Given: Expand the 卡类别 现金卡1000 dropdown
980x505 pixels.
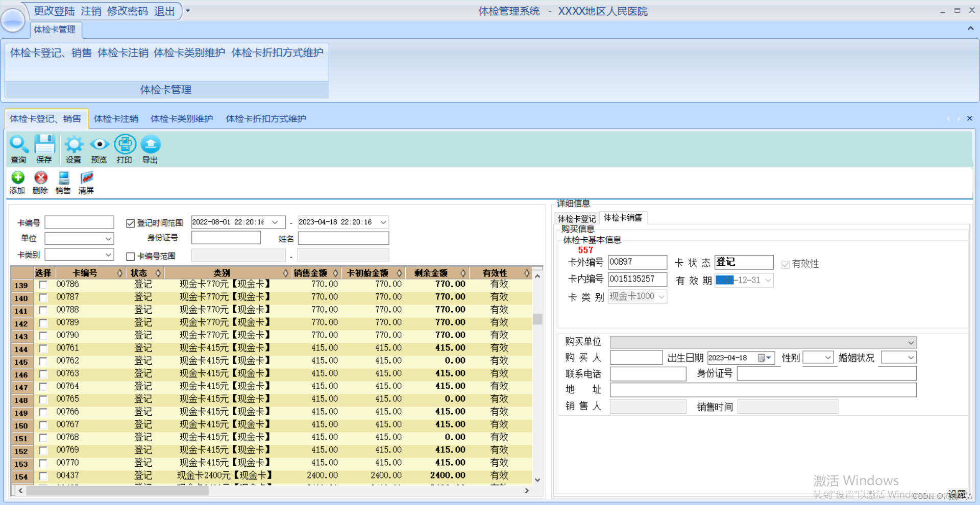Looking at the screenshot, I should pyautogui.click(x=661, y=296).
